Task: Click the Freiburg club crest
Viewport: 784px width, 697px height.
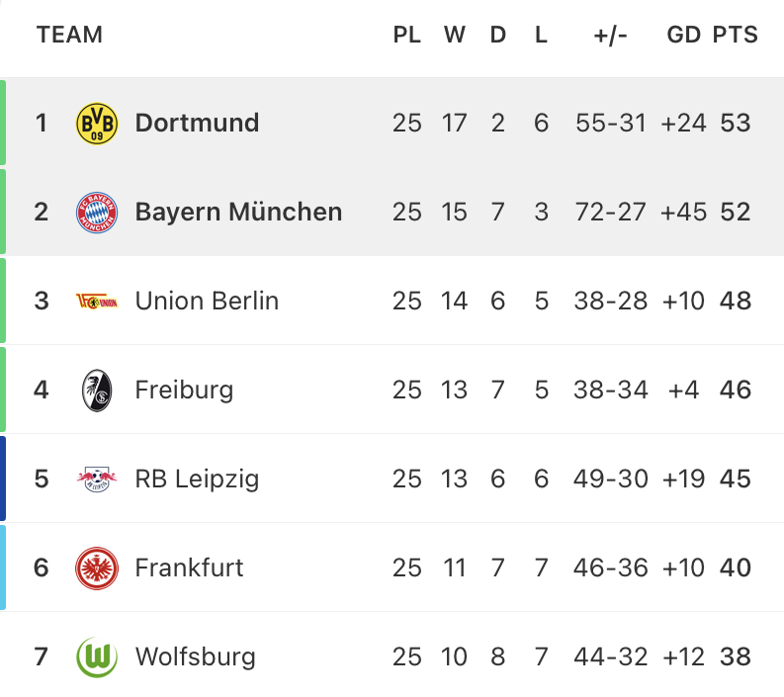Action: pos(97,391)
